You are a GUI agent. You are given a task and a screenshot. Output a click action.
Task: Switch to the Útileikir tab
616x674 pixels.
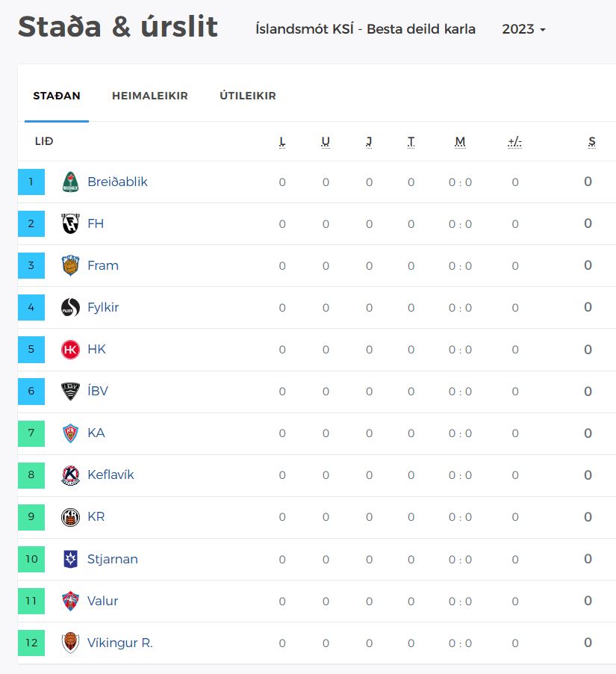(x=248, y=96)
